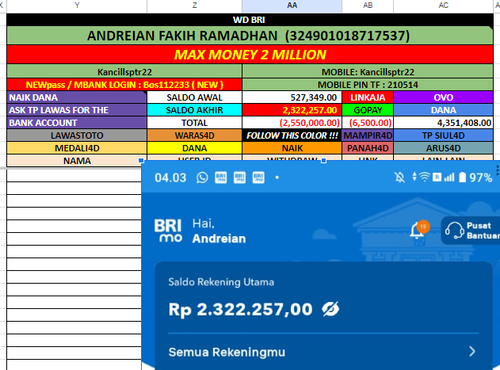The width and height of the screenshot is (500, 370).
Task: Click the muted bell status icon
Action: pos(399,177)
